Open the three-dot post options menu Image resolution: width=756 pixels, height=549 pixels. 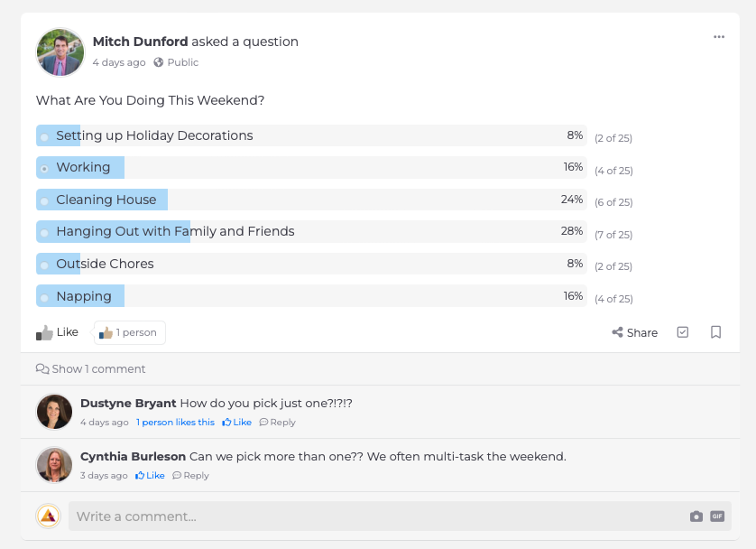(x=719, y=37)
